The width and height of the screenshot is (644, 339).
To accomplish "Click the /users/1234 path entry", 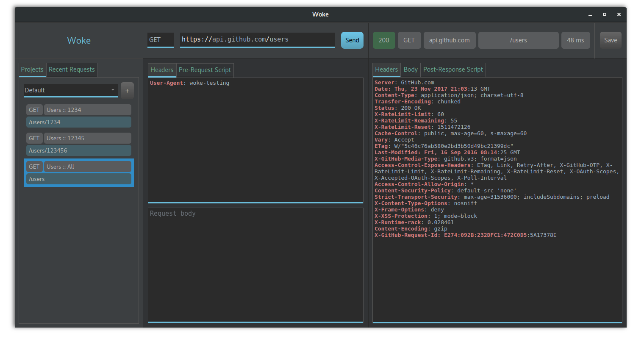I will [79, 122].
